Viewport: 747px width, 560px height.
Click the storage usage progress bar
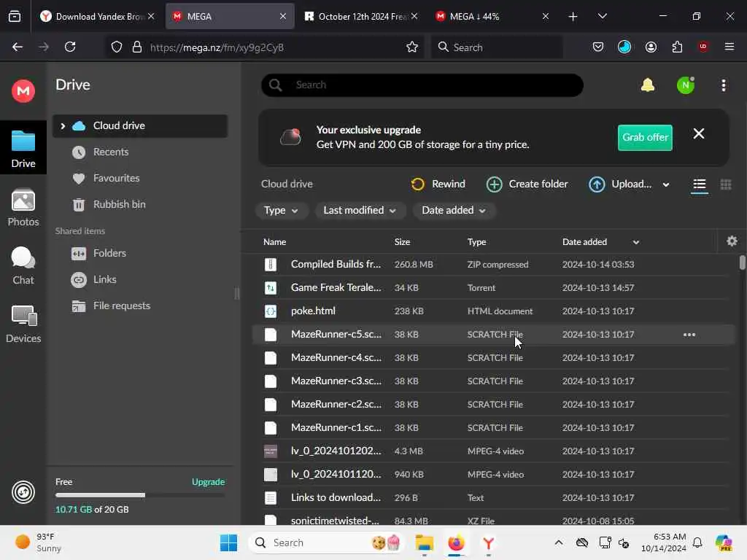(x=140, y=495)
